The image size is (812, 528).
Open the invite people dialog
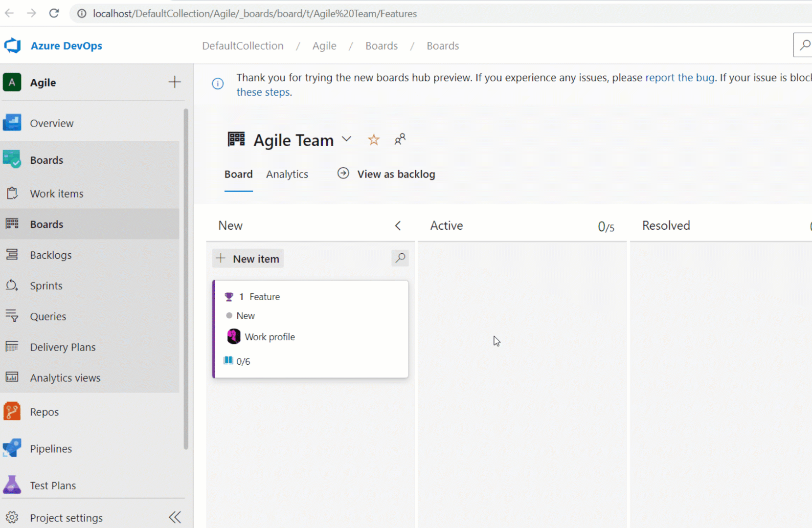click(400, 139)
